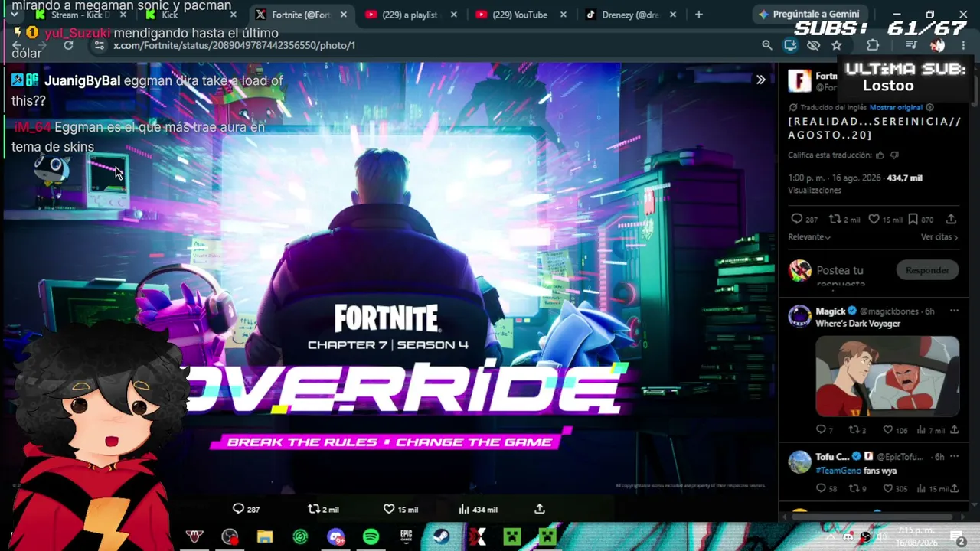980x551 pixels.
Task: Open the zoom magnifier in address bar
Action: [766, 45]
